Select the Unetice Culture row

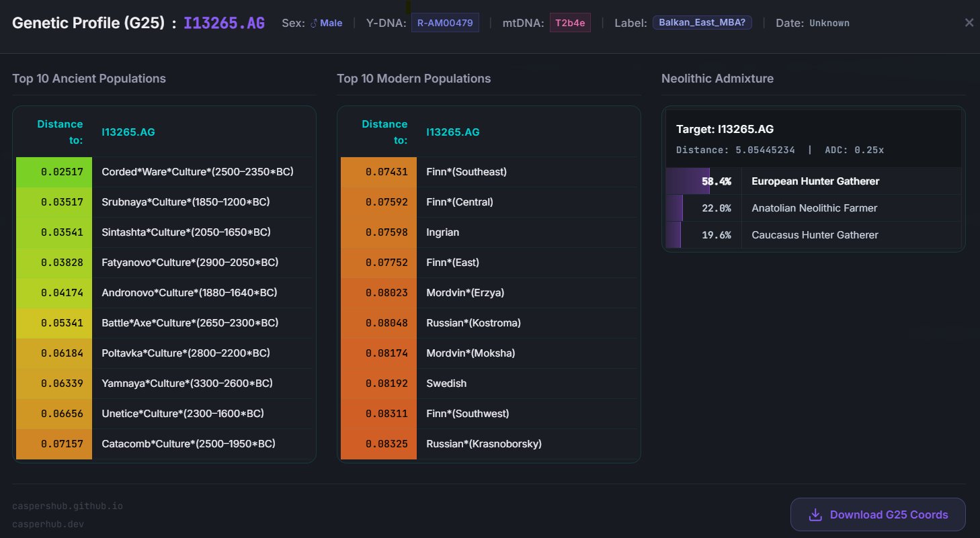pos(164,414)
